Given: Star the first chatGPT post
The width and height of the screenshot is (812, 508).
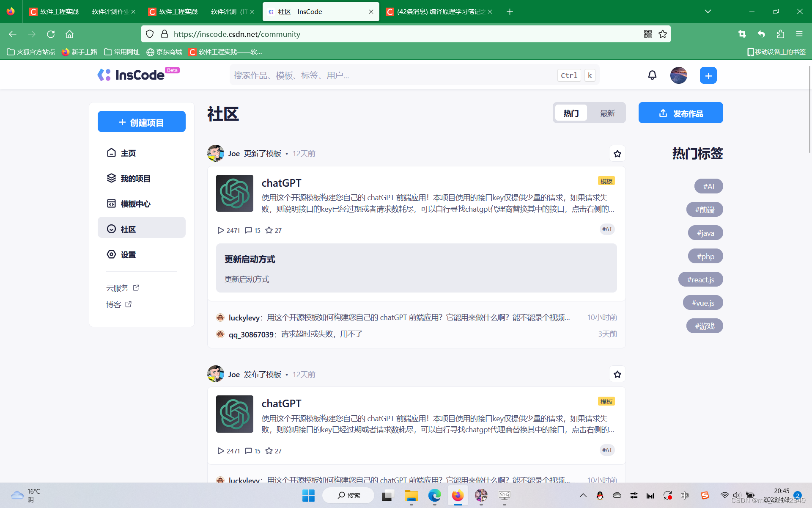Looking at the screenshot, I should pos(617,154).
